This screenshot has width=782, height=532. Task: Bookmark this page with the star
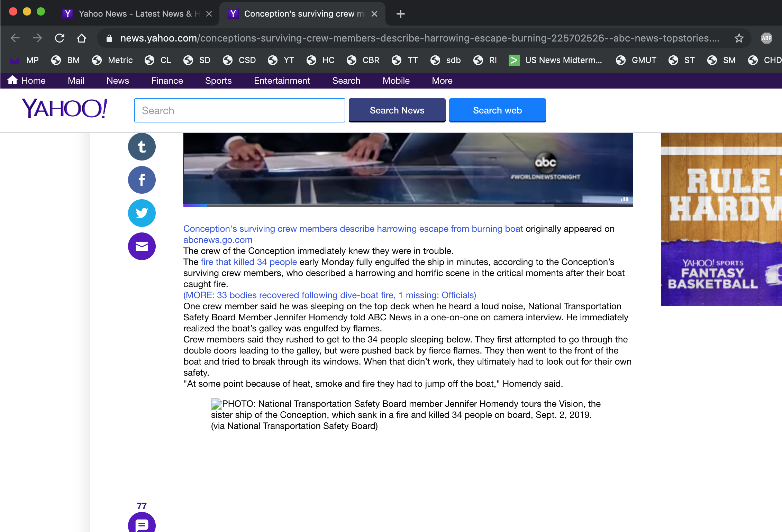pos(739,38)
